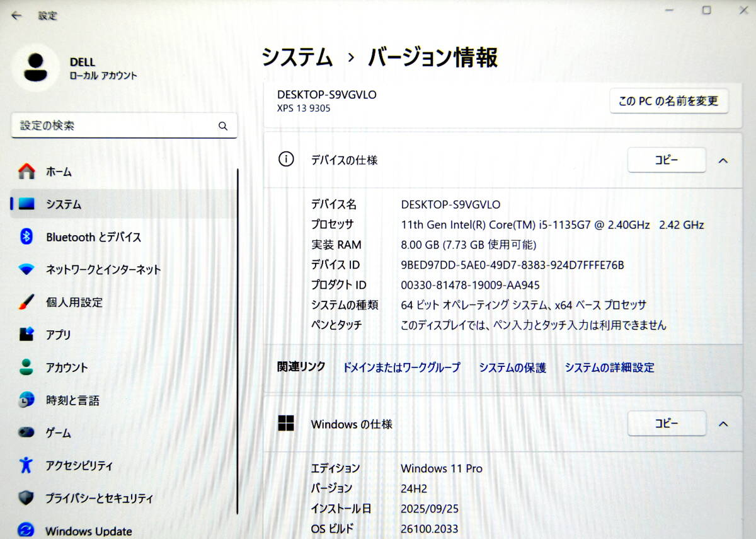
Task: Open システムの保護 link
Action: pyautogui.click(x=512, y=368)
